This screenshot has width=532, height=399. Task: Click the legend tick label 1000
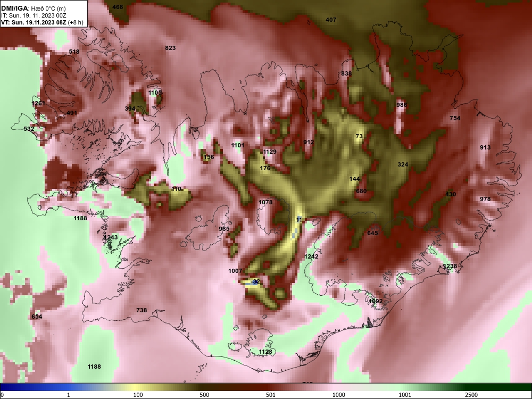point(338,395)
